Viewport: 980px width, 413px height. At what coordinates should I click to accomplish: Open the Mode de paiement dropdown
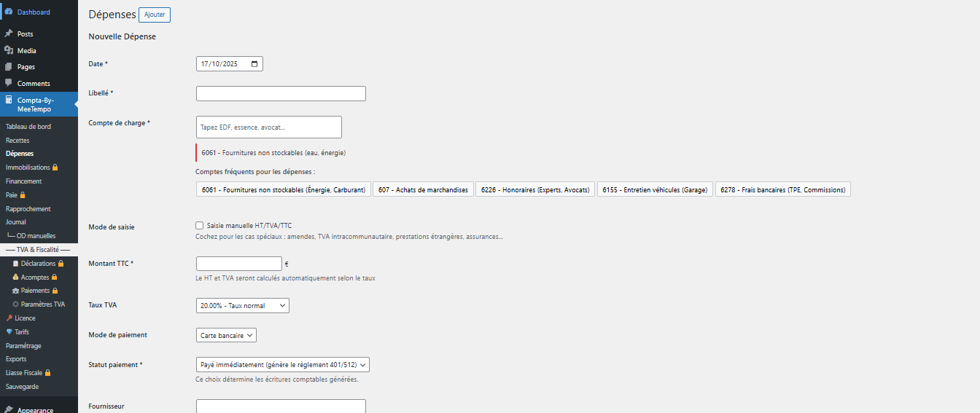point(226,335)
